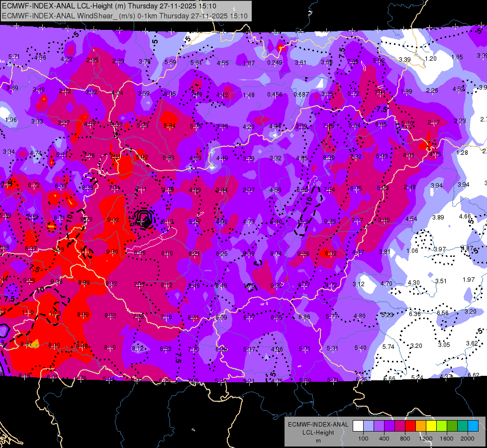Click the yellow legend color swatch
The image size is (487, 448).
tap(431, 426)
